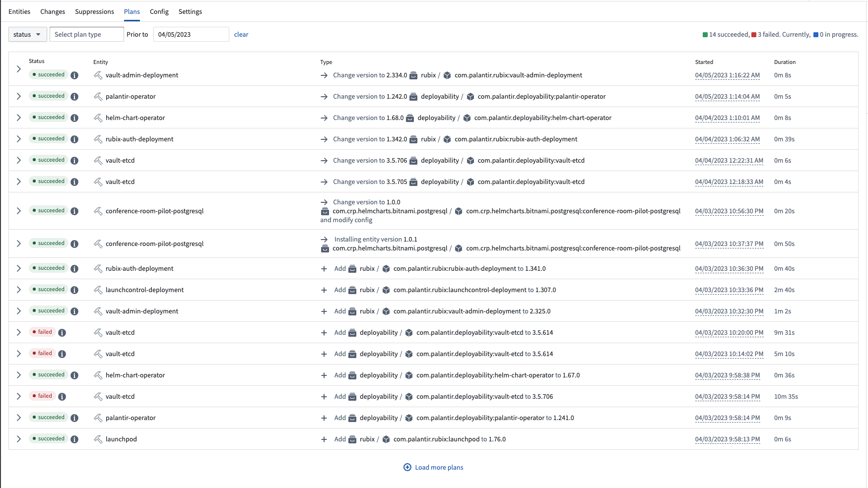Click the started time 04/03/2023 9:58:13 PM
This screenshot has height=488, width=868.
point(727,439)
